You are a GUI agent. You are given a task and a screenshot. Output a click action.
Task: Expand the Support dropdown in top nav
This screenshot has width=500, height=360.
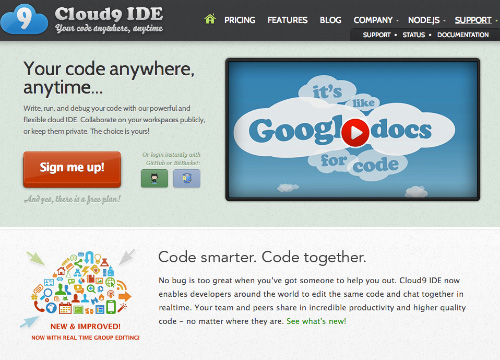[x=475, y=20]
